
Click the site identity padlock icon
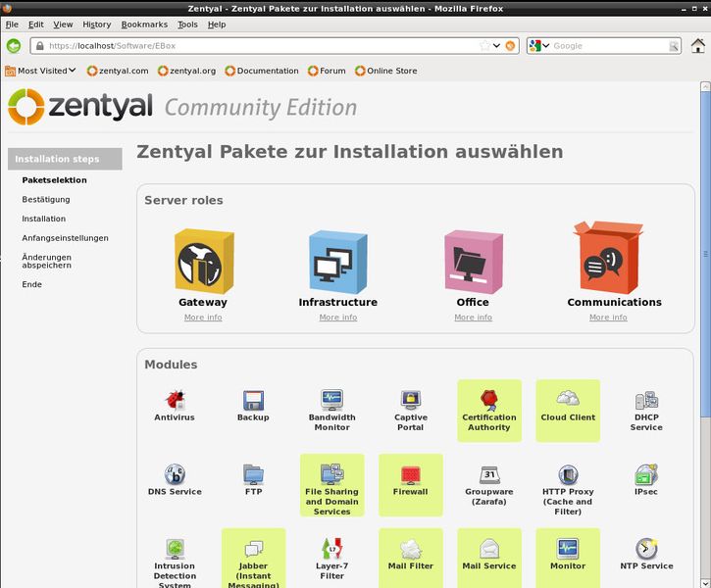tap(40, 46)
